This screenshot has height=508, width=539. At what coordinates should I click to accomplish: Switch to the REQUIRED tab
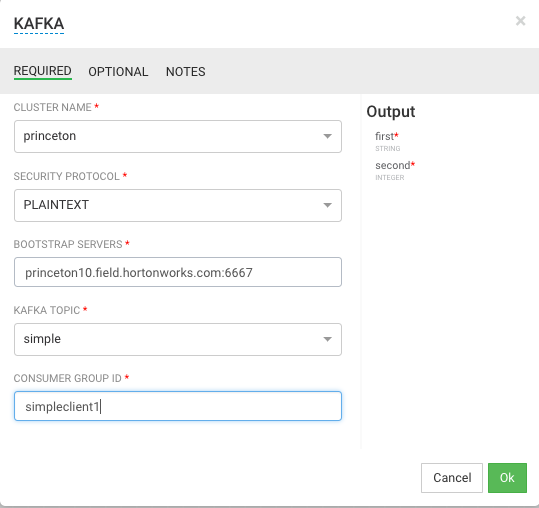43,71
